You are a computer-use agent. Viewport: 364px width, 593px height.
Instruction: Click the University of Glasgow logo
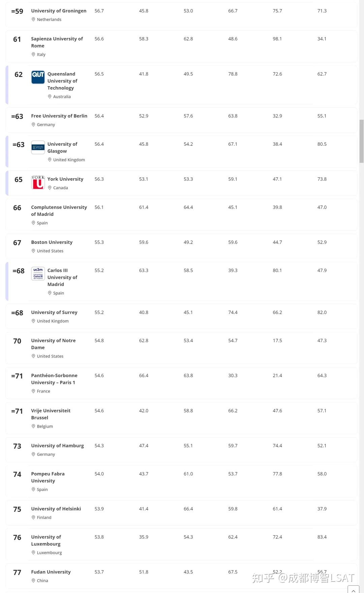click(x=38, y=147)
